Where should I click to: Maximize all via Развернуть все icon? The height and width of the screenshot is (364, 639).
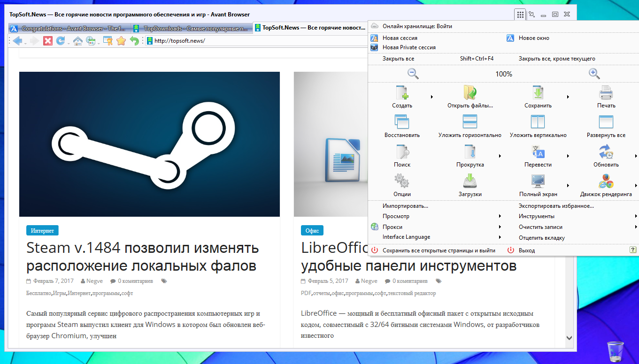(x=606, y=122)
